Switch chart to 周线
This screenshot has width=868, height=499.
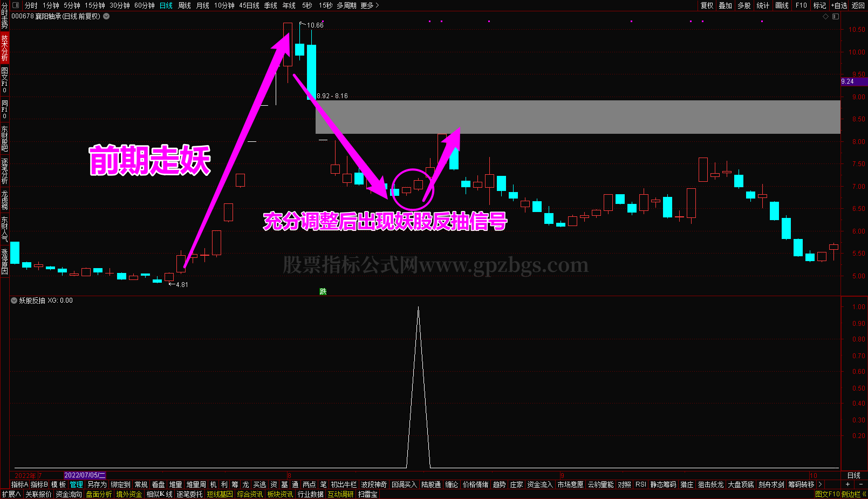184,5
